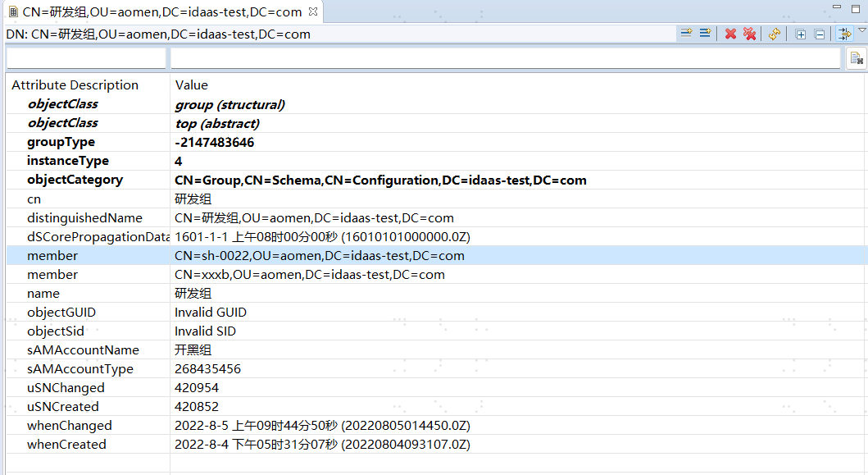Viewport: 868px width, 475px height.
Task: Open the entry editor view menu triangle
Action: 862,30
